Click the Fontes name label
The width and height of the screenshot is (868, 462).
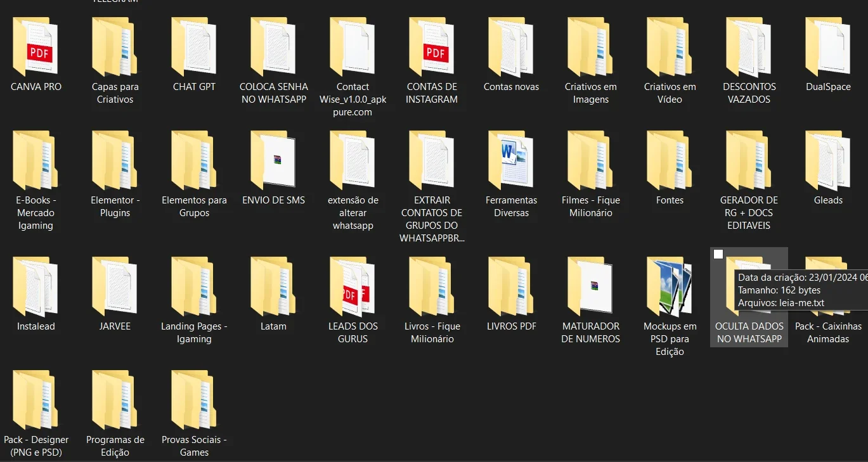670,200
